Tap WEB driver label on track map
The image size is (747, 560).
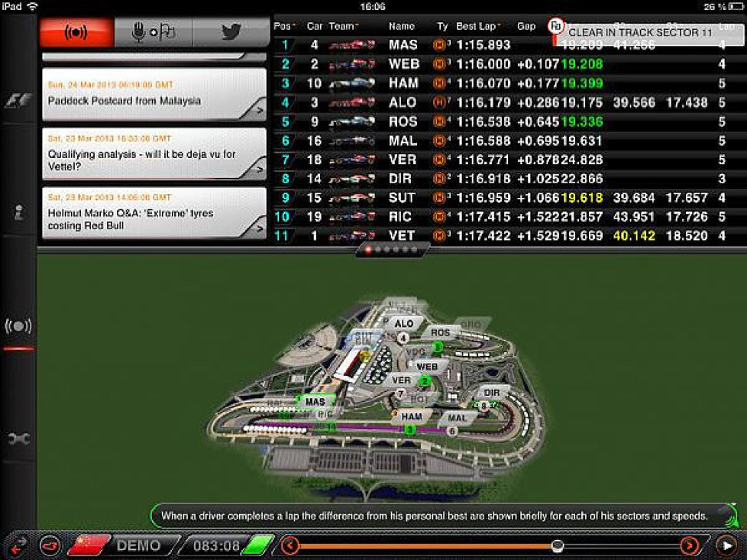427,367
